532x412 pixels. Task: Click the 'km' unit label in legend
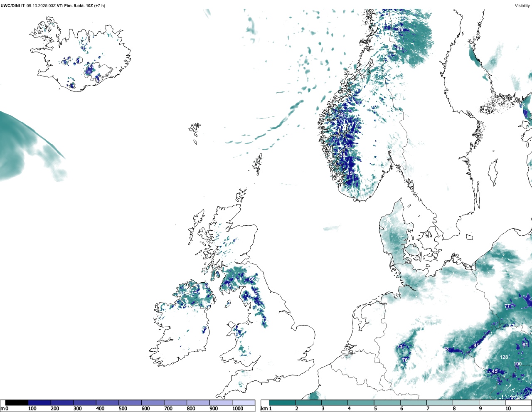tap(264, 409)
